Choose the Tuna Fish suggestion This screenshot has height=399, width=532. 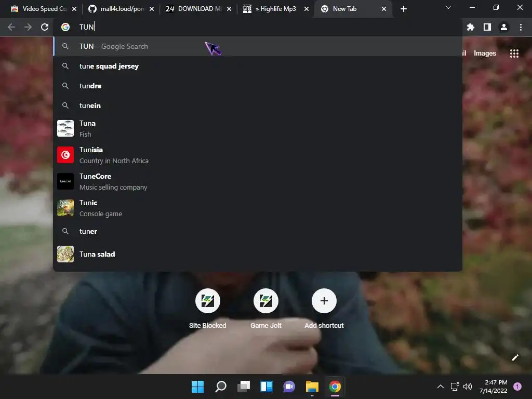pos(258,129)
